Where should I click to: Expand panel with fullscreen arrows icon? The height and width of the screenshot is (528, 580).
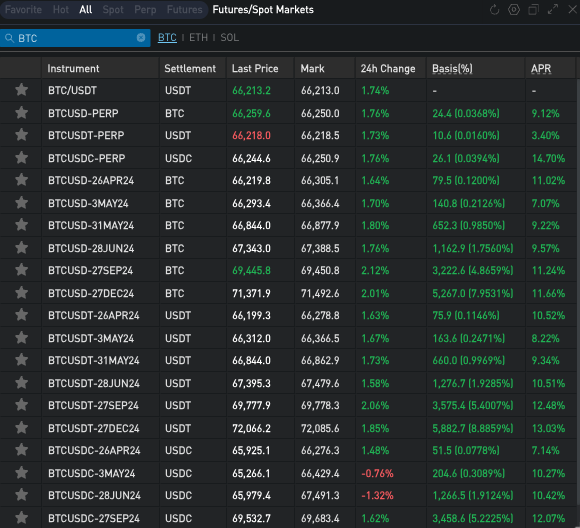tap(553, 9)
